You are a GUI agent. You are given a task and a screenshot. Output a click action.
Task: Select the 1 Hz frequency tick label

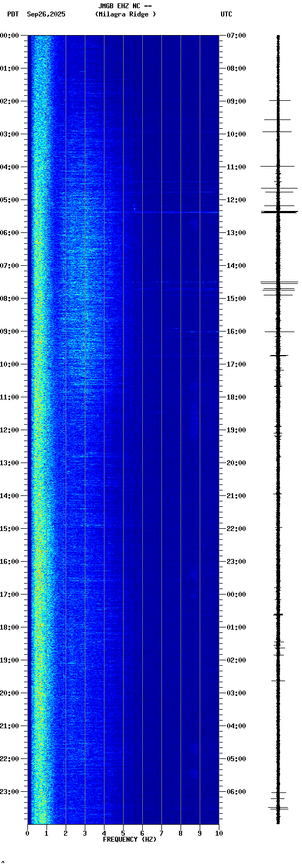pos(47,833)
